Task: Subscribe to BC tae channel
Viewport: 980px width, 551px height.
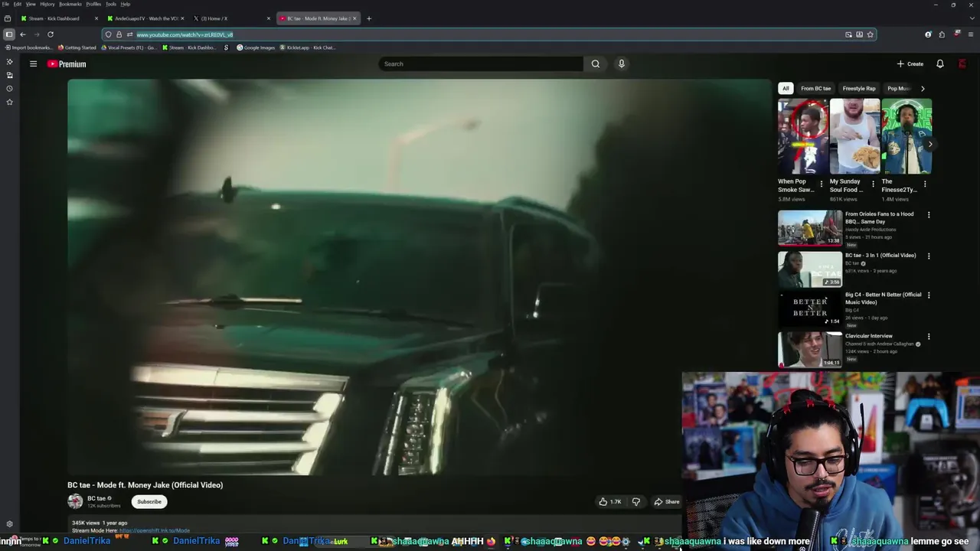Action: [149, 501]
